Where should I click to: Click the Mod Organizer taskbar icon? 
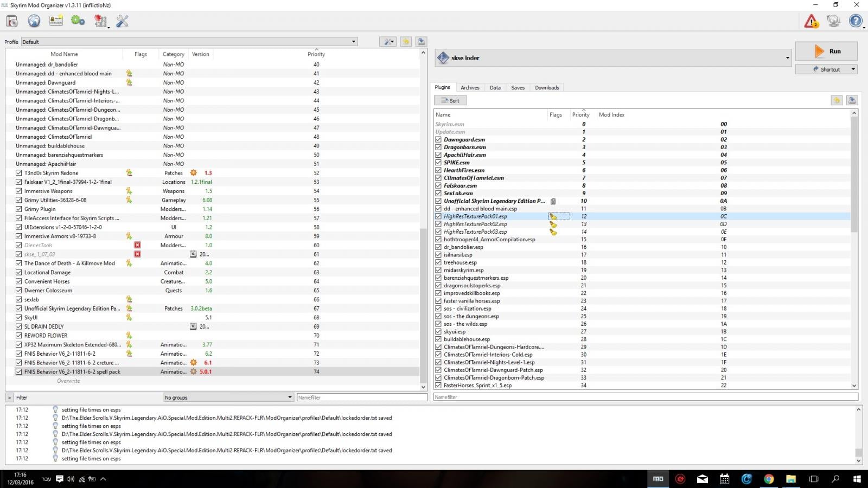click(x=658, y=479)
